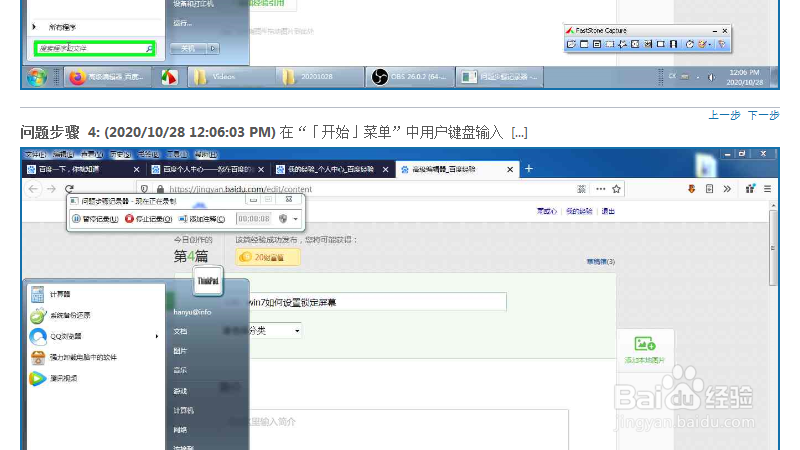Open the 20201028 folder taskbar button
Screen dimensions: 800x450
(318, 77)
